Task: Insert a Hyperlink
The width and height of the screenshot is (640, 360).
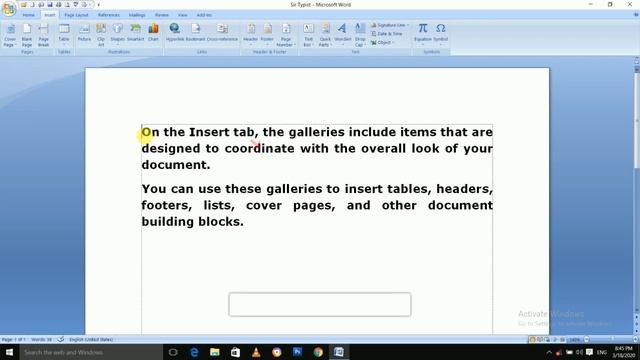Action: pyautogui.click(x=175, y=33)
